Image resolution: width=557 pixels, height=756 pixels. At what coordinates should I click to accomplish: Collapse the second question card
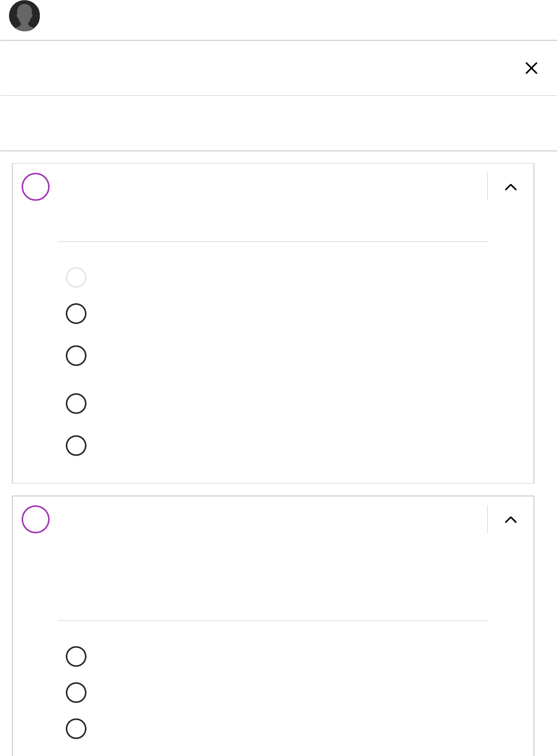pyautogui.click(x=511, y=520)
